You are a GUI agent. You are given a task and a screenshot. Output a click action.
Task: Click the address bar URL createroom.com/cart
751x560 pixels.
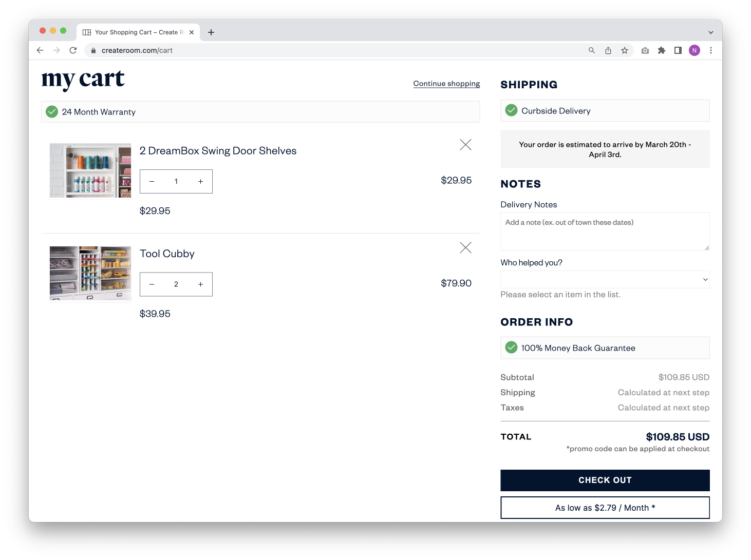[137, 50]
